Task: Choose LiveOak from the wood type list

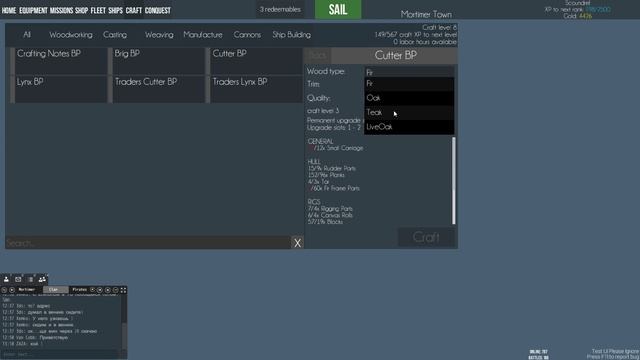Action: 409,127
